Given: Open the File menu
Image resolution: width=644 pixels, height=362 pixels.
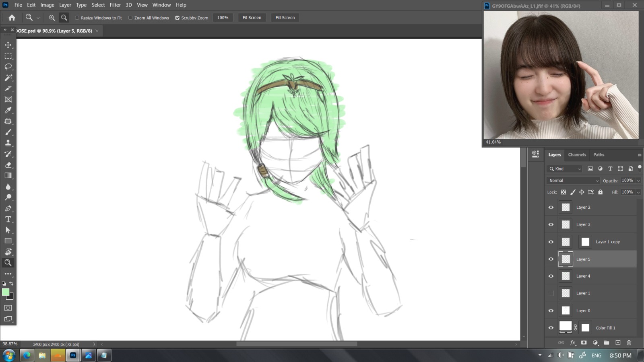Looking at the screenshot, I should click(18, 5).
